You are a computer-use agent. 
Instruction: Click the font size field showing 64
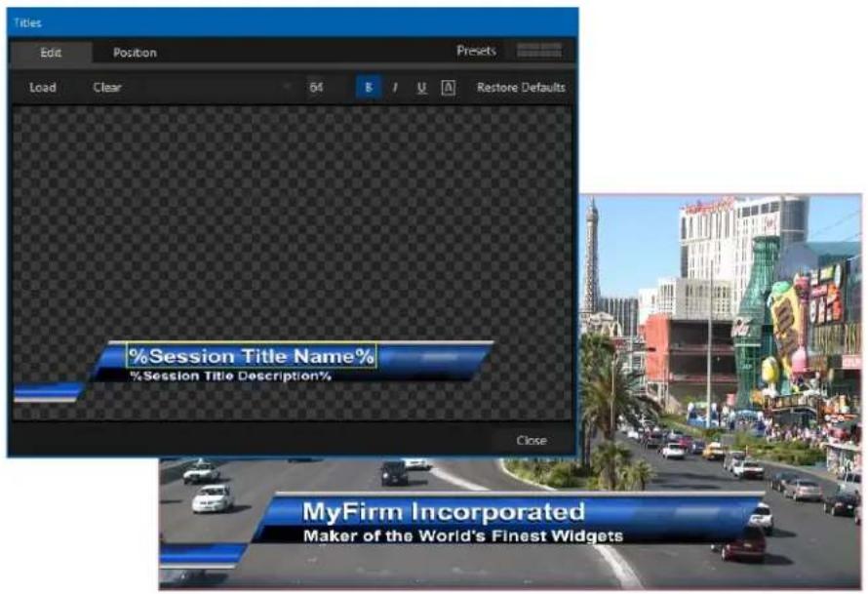(x=316, y=88)
